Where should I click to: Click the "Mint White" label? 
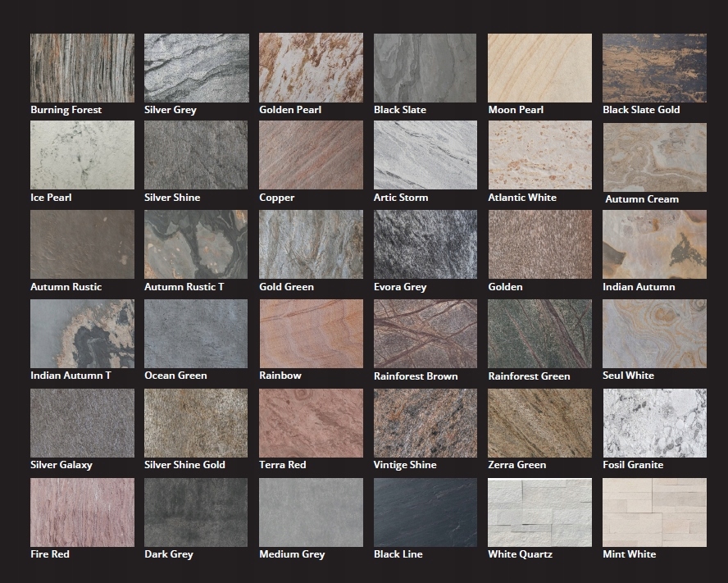[630, 554]
